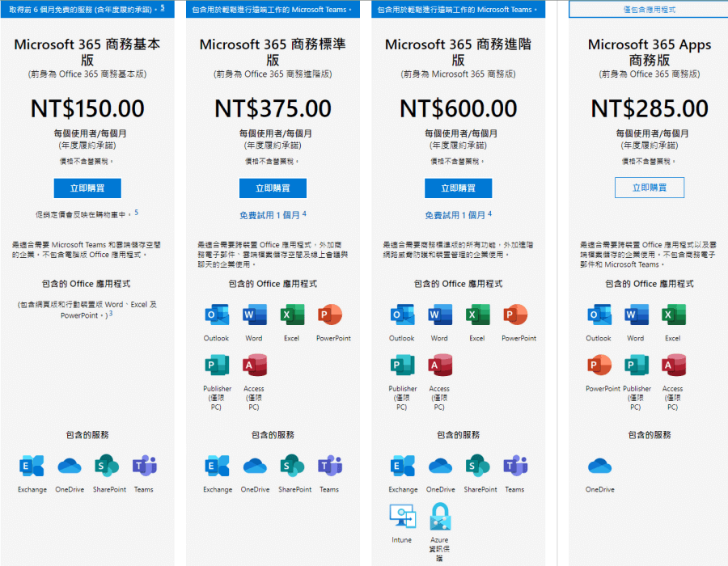Click the Microsoft 365 商務進階版 title
The image size is (728, 566).
tap(459, 52)
